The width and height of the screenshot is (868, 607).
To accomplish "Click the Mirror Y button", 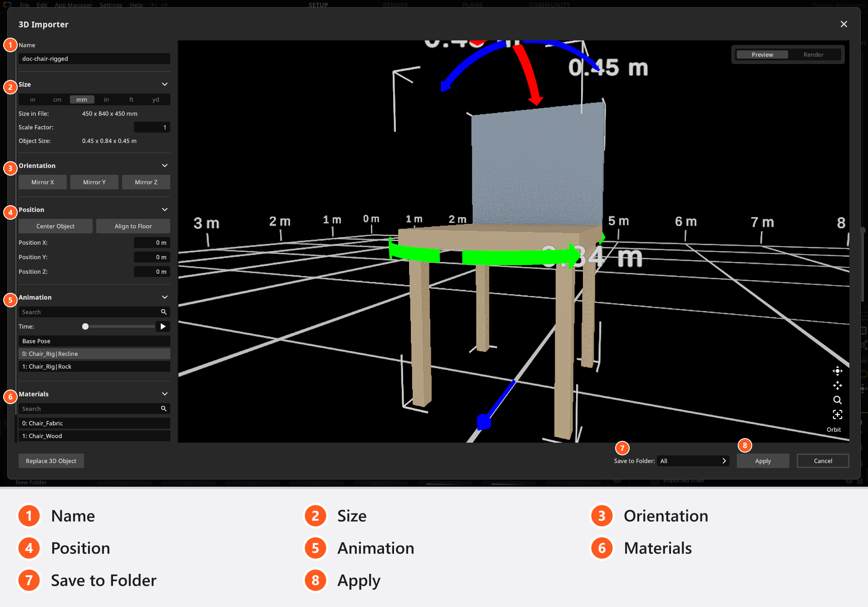I will (94, 182).
